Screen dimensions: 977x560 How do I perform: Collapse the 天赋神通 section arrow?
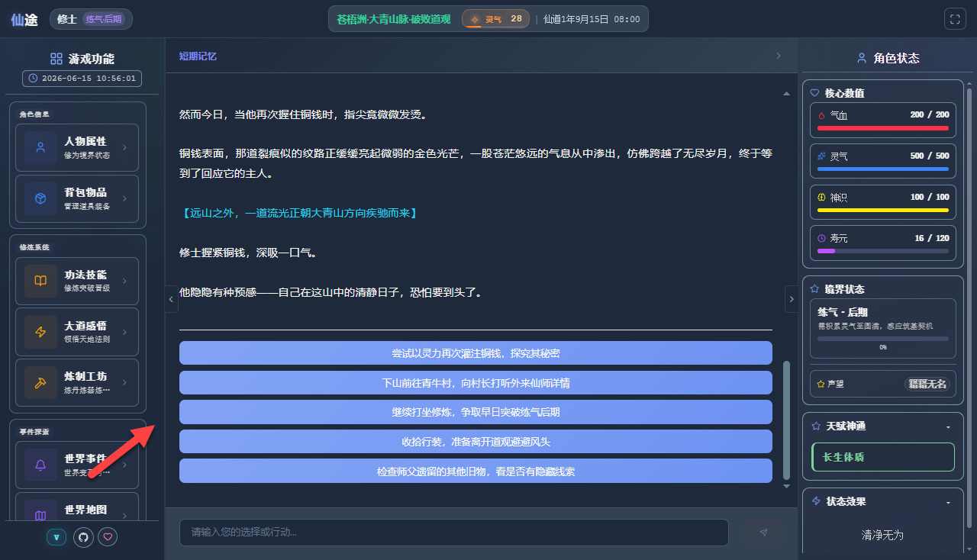click(949, 426)
